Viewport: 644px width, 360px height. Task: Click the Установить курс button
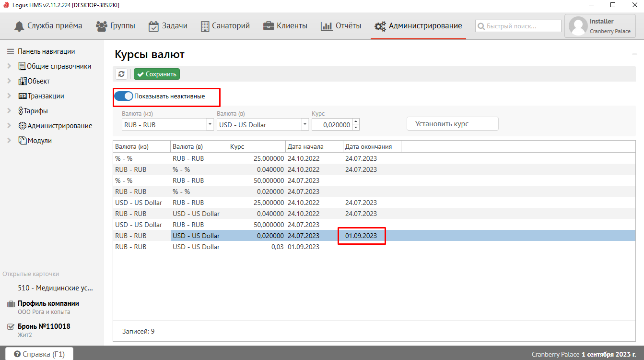(452, 124)
